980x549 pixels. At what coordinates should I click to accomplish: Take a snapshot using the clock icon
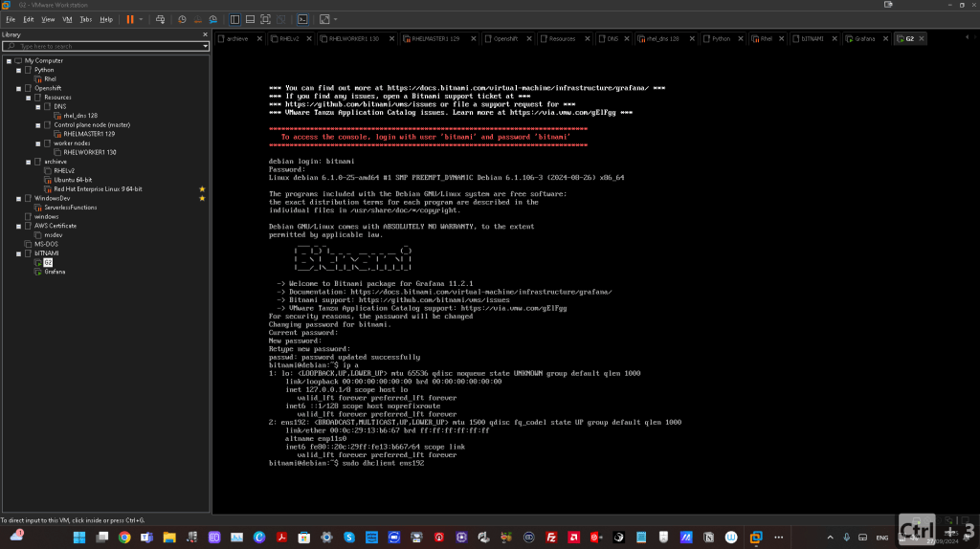(x=182, y=19)
